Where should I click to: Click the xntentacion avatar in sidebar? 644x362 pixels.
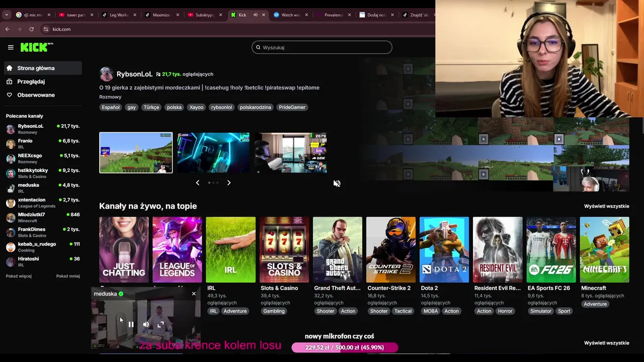pyautogui.click(x=11, y=203)
